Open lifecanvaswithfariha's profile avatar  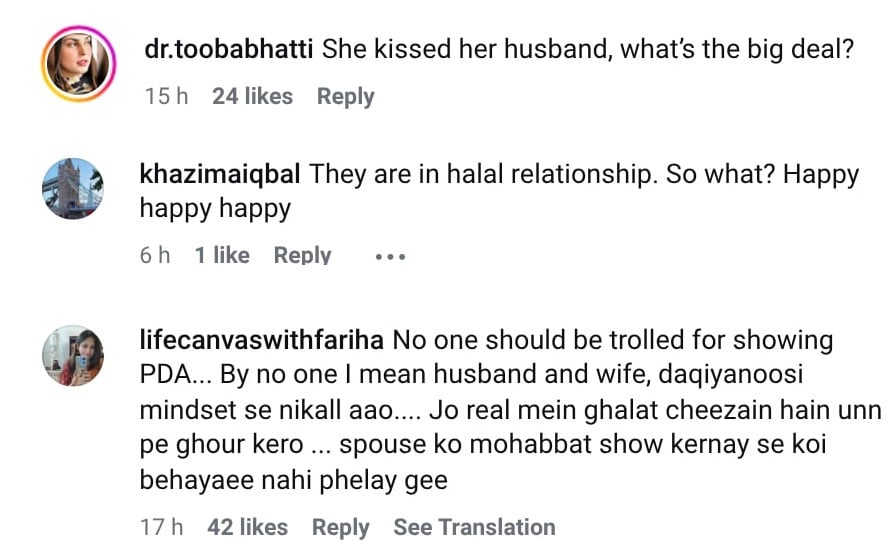72,355
